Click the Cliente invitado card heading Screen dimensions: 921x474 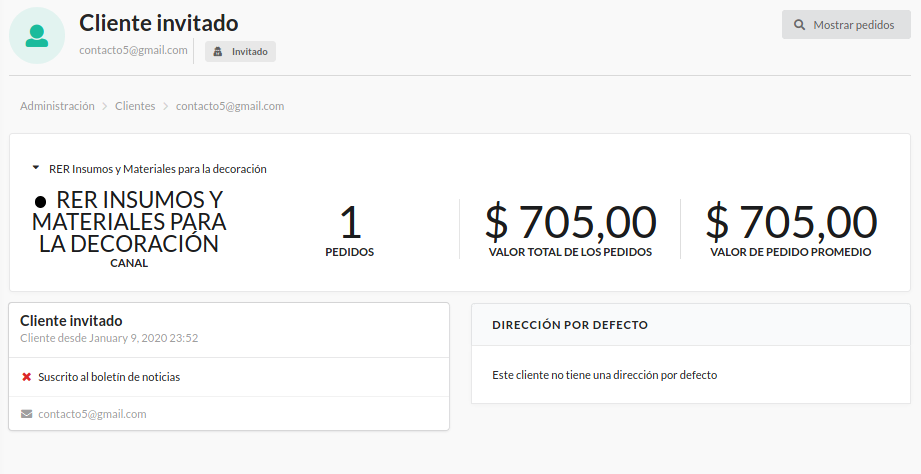tap(71, 321)
